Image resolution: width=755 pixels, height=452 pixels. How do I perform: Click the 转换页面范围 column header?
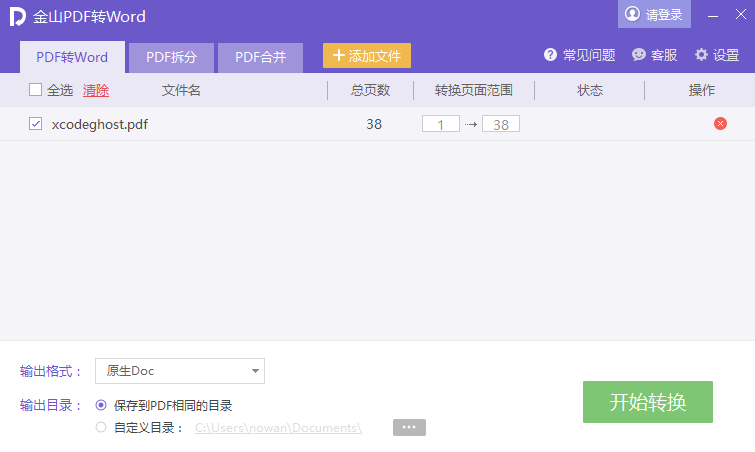coord(474,90)
